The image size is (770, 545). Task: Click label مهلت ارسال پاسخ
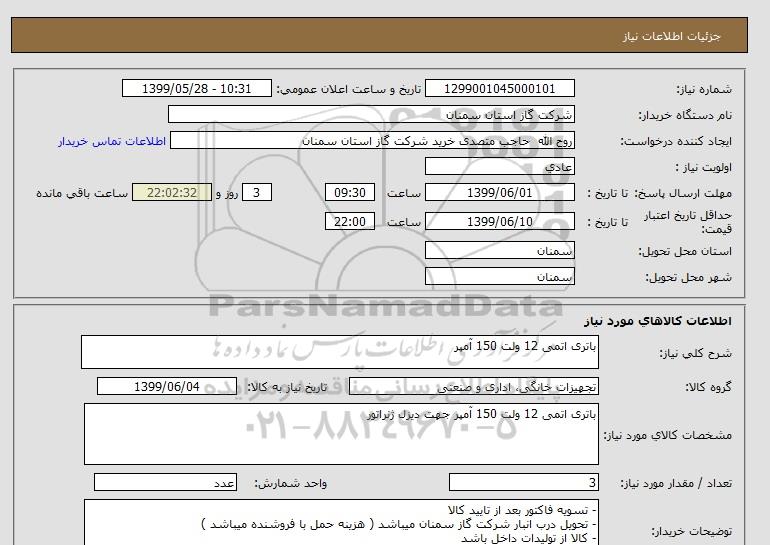point(683,193)
